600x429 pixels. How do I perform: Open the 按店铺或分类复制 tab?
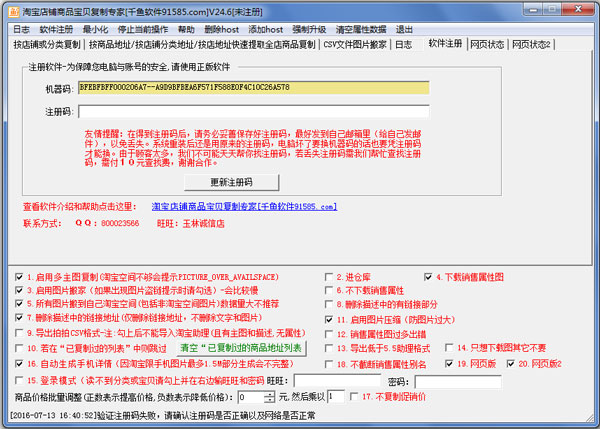47,45
